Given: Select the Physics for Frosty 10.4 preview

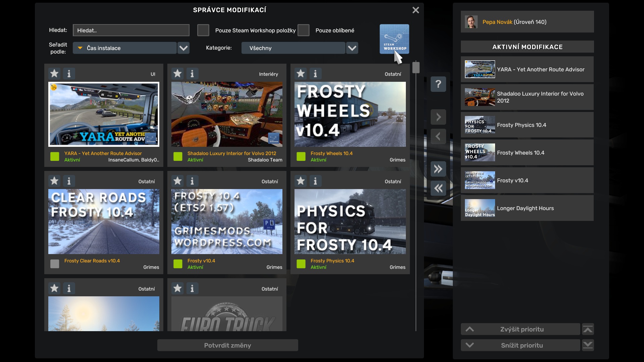Looking at the screenshot, I should tap(350, 222).
